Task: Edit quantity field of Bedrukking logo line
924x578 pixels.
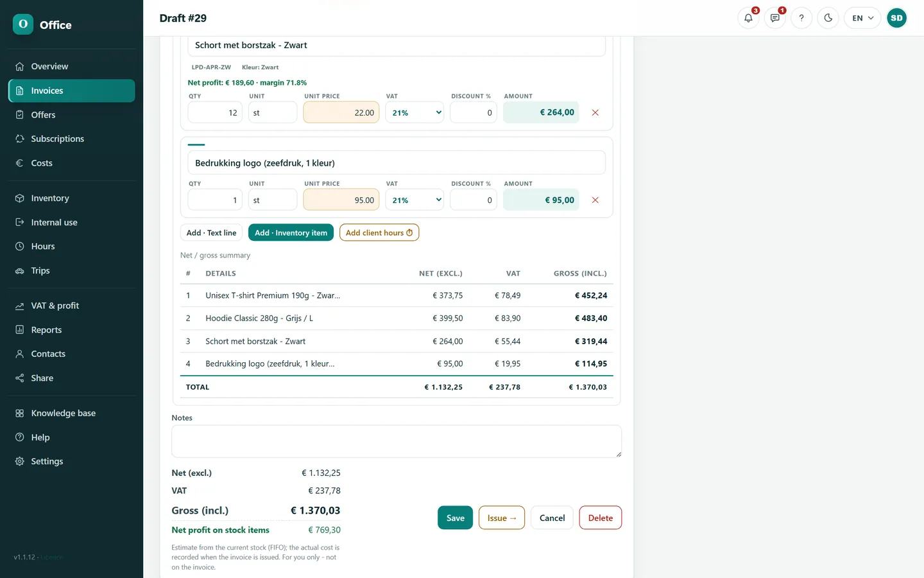Action: (x=215, y=200)
